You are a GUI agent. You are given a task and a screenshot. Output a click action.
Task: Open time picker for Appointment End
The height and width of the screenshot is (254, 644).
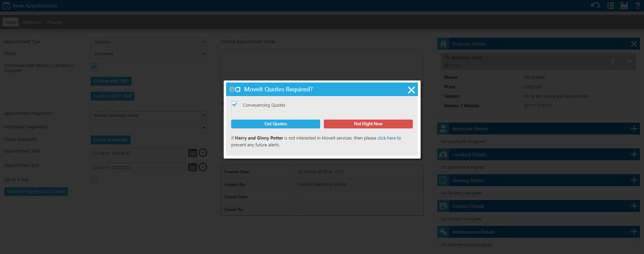point(203,167)
